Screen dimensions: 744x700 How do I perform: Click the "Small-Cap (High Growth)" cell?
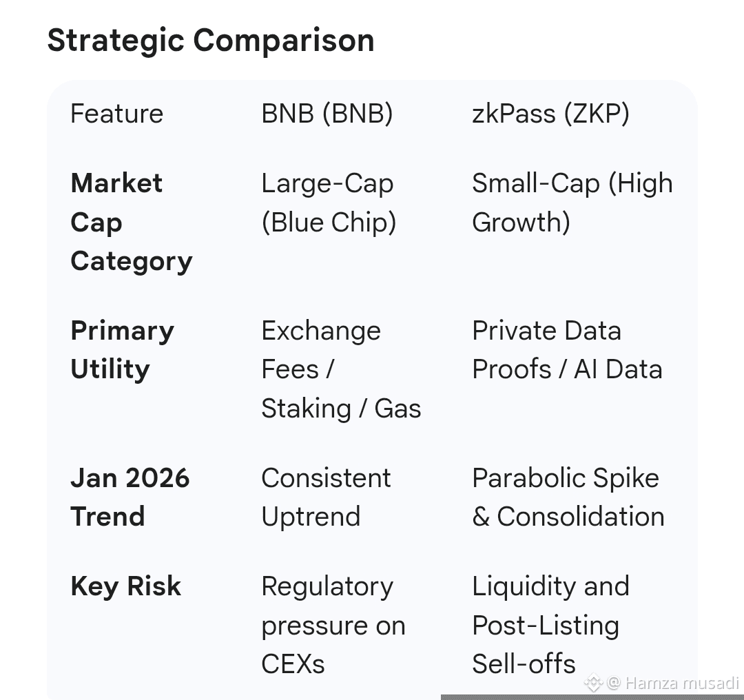click(x=572, y=203)
